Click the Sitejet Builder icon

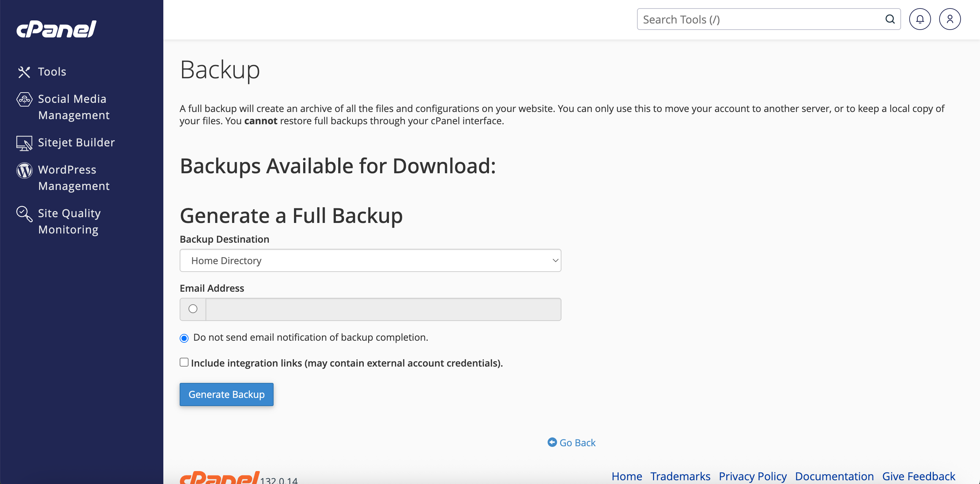pos(24,143)
